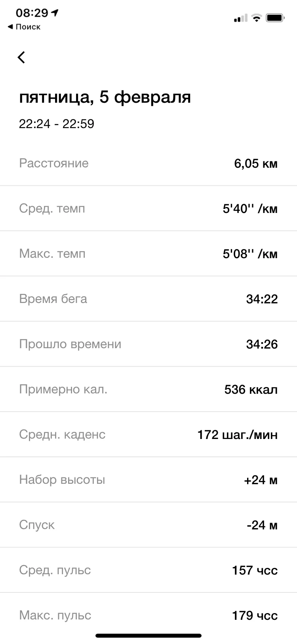Tap the battery status icon

click(x=275, y=18)
